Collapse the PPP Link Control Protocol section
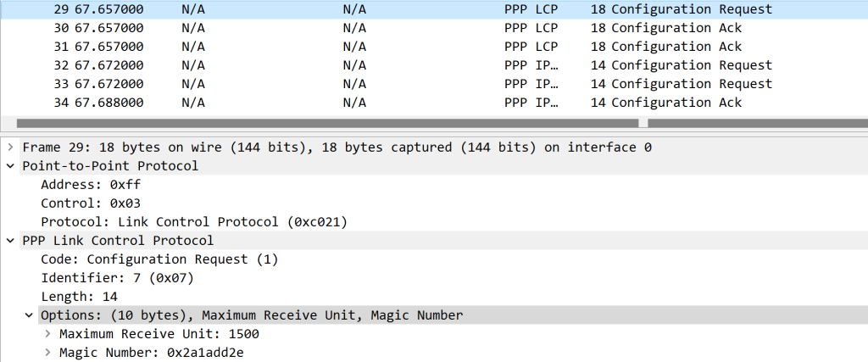 click(x=10, y=241)
